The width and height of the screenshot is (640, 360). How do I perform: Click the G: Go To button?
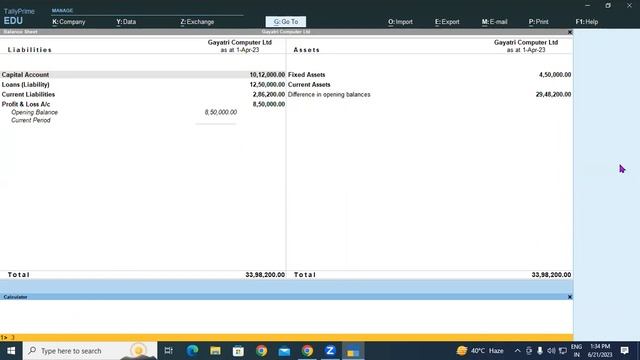coord(286,22)
